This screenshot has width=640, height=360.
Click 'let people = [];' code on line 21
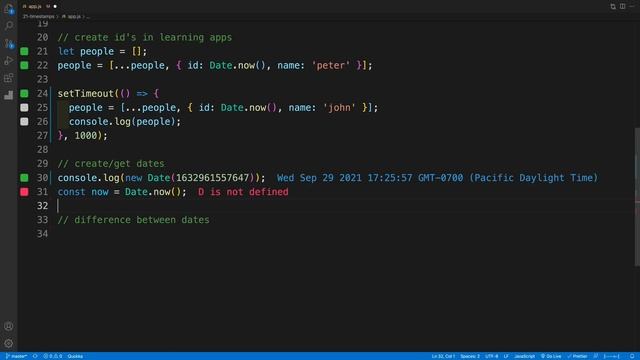pos(102,51)
